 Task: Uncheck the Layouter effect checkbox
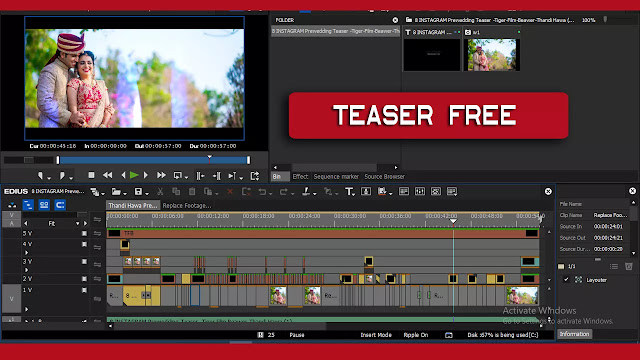(566, 280)
